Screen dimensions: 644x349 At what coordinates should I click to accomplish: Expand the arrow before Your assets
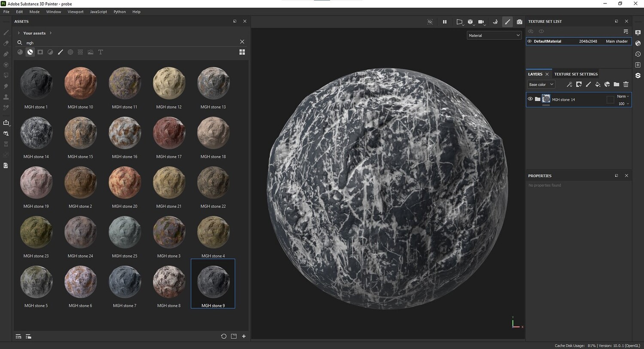(x=18, y=33)
